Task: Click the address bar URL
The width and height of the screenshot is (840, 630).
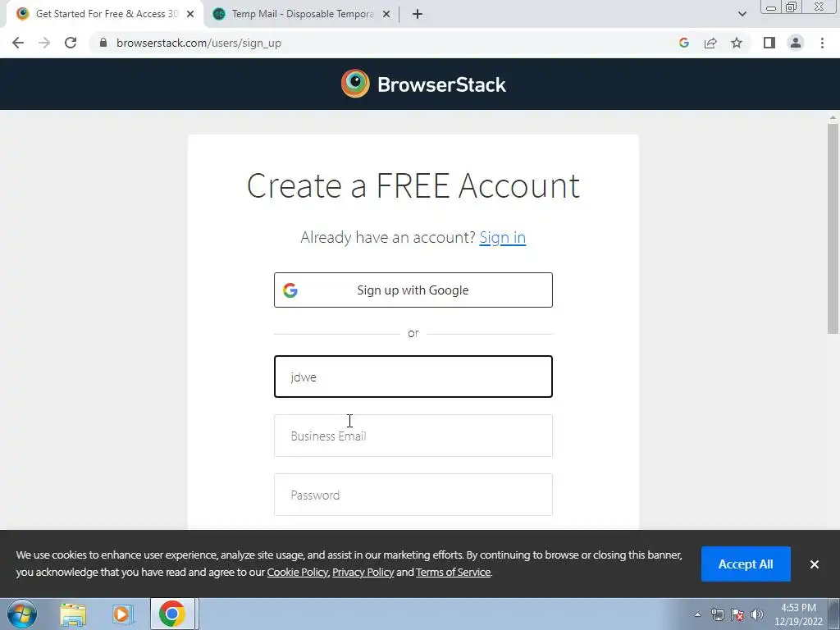Action: pos(199,43)
